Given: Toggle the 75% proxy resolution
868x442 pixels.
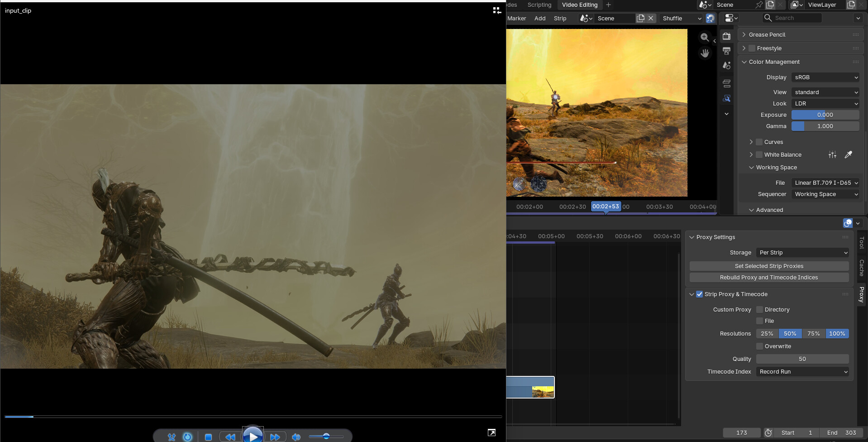Looking at the screenshot, I should click(813, 333).
